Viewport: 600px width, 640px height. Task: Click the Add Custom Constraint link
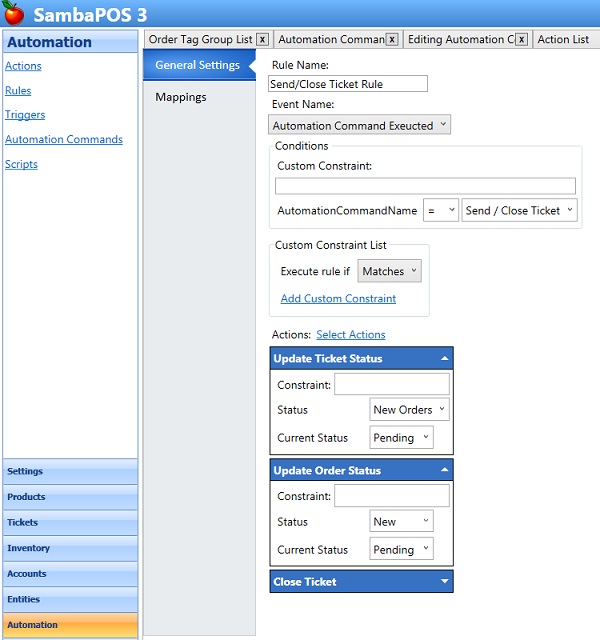tap(338, 298)
